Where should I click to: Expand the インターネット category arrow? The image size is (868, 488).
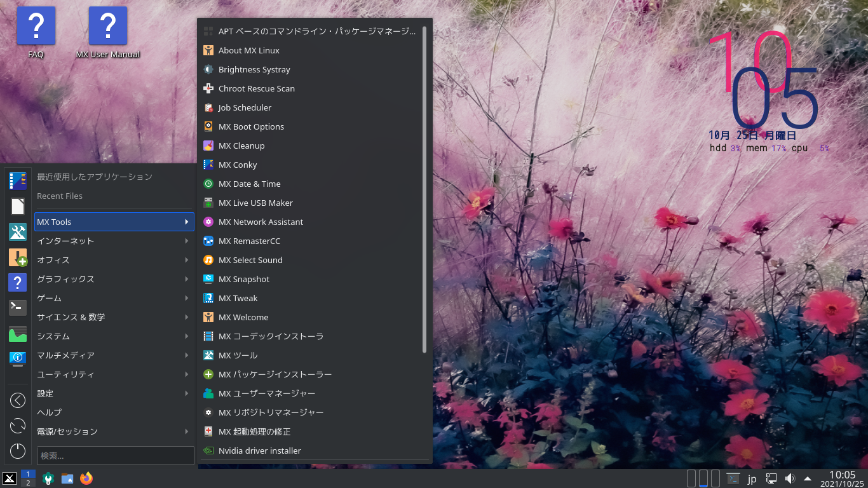click(186, 241)
